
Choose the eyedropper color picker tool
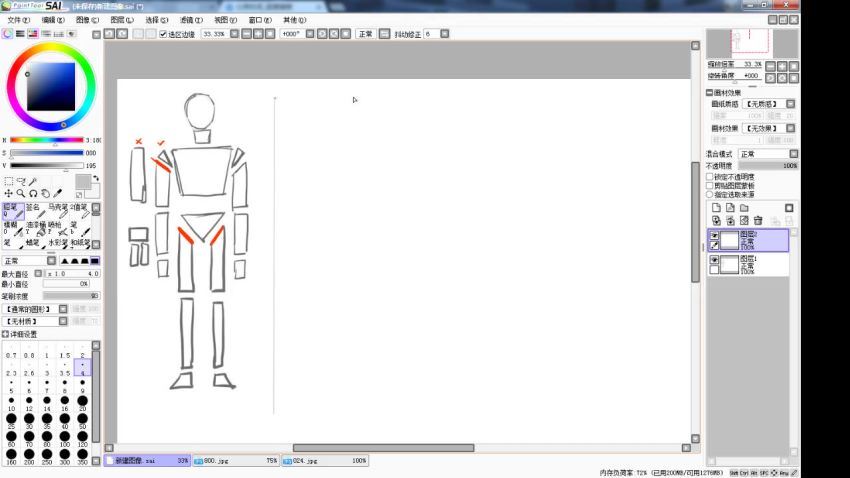57,193
